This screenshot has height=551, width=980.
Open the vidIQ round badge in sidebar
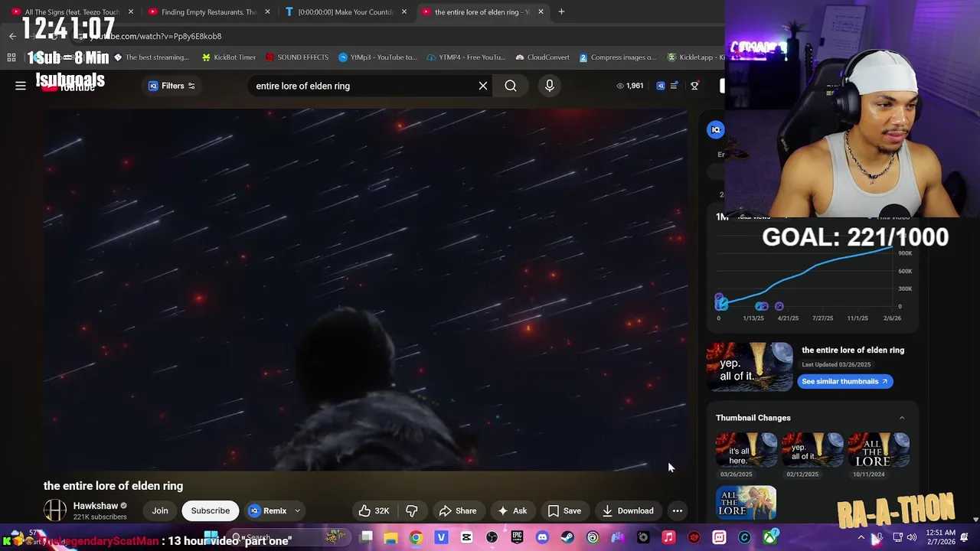click(716, 130)
